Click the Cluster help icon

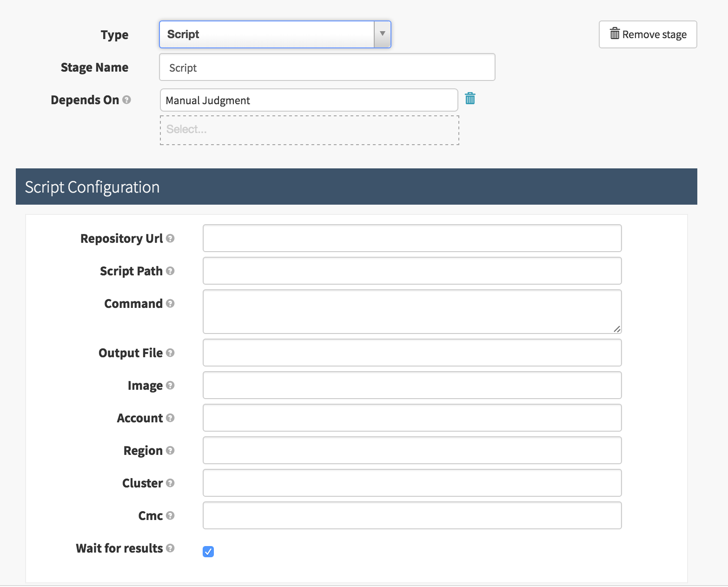(x=170, y=483)
